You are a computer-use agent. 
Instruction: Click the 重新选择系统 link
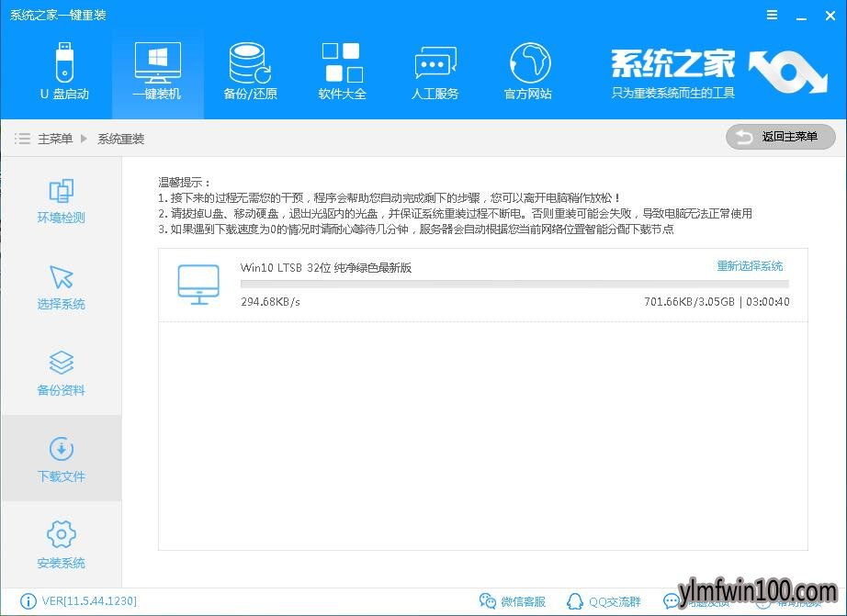tap(750, 266)
